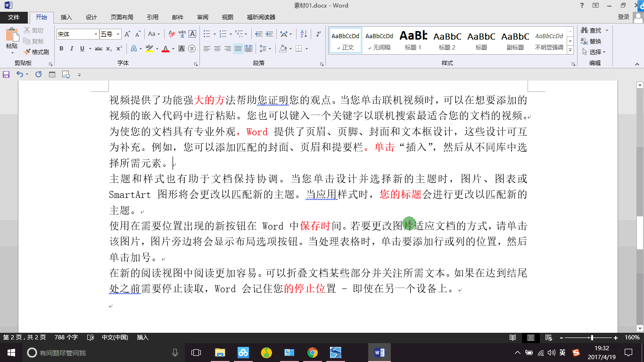Apply subscript x₂ formatting
The height and width of the screenshot is (362, 644).
(109, 49)
